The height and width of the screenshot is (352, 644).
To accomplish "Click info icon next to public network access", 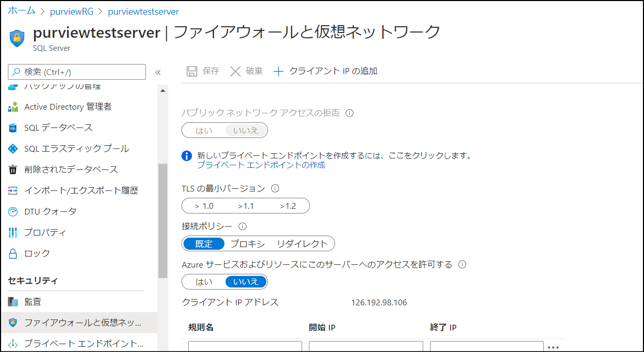I will [x=350, y=113].
